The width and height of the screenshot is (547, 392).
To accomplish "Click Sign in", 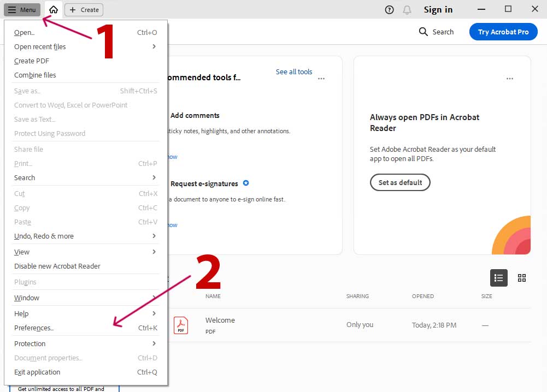I will coord(438,10).
